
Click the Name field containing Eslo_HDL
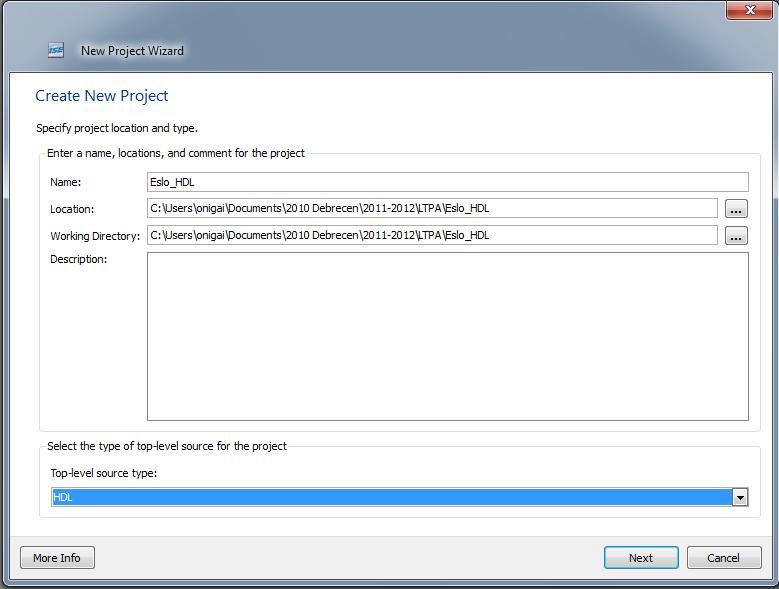448,182
